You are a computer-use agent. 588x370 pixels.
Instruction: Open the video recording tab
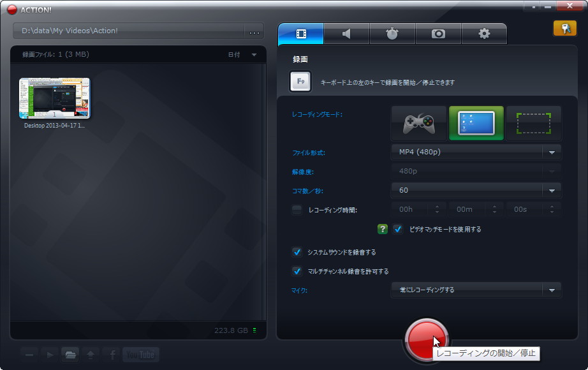[x=301, y=34]
